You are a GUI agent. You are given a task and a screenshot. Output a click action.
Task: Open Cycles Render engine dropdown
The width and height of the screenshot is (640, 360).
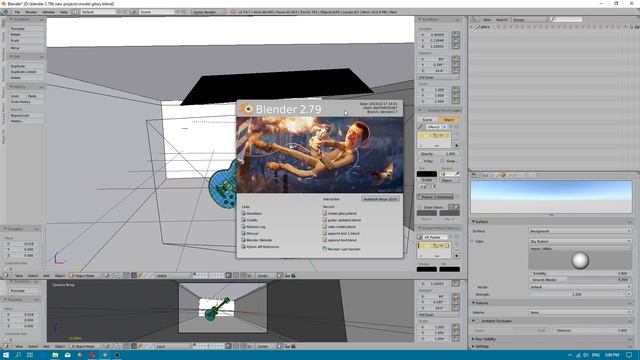208,12
